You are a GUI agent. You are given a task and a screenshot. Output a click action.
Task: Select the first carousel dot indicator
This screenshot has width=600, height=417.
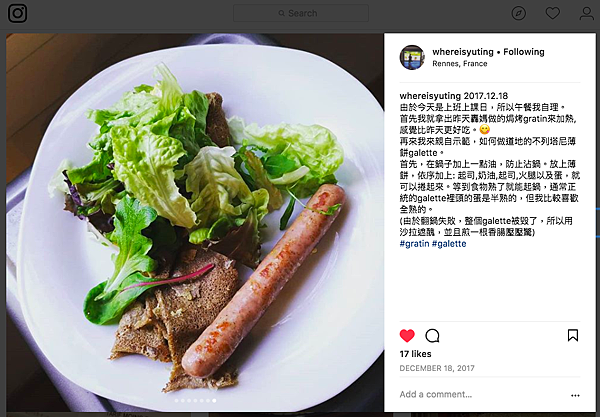click(x=176, y=401)
